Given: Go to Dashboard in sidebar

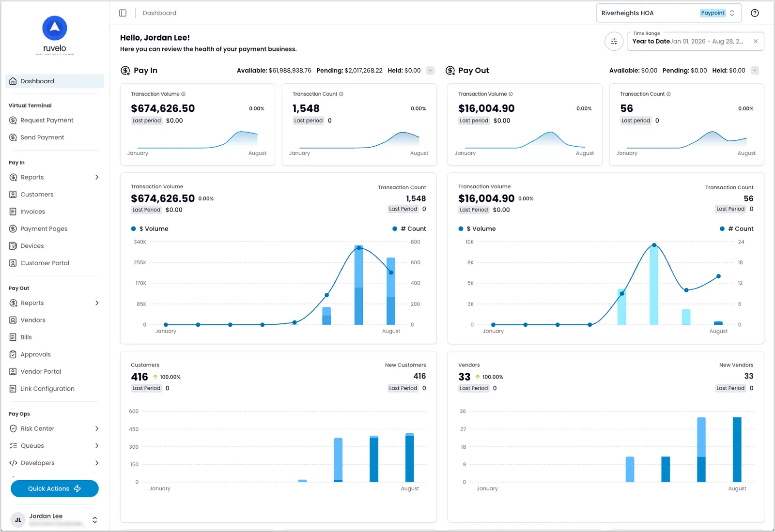Looking at the screenshot, I should (55, 81).
